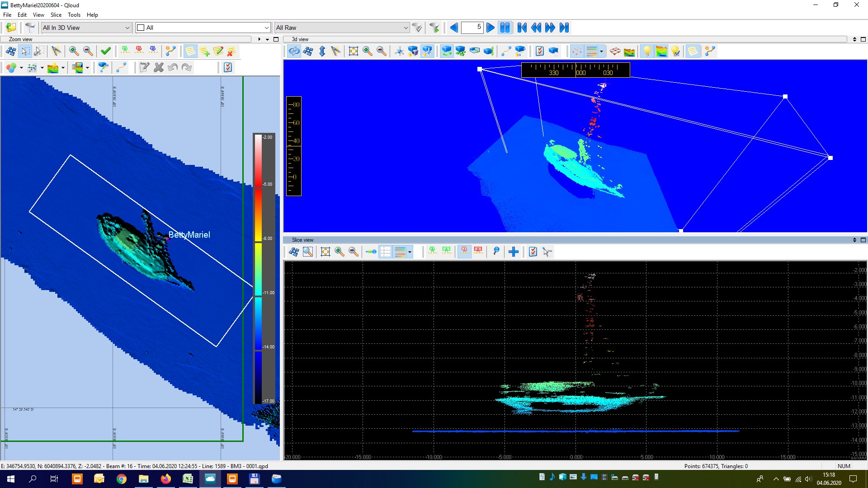
Task: Click the add note icon with green plus
Action: coord(205,51)
